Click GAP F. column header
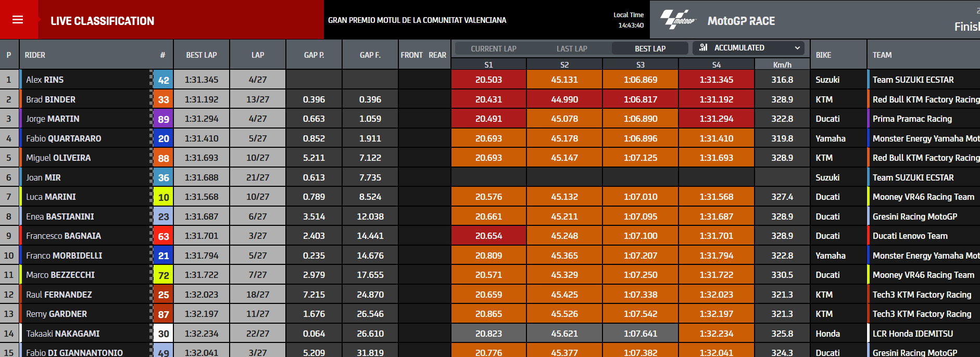980x357 pixels. [370, 55]
